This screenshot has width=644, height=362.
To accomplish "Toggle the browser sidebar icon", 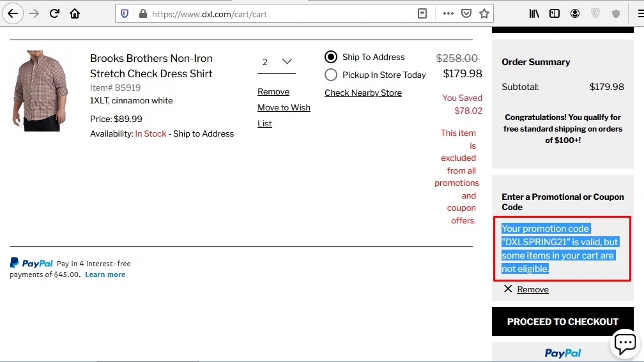I will [555, 14].
